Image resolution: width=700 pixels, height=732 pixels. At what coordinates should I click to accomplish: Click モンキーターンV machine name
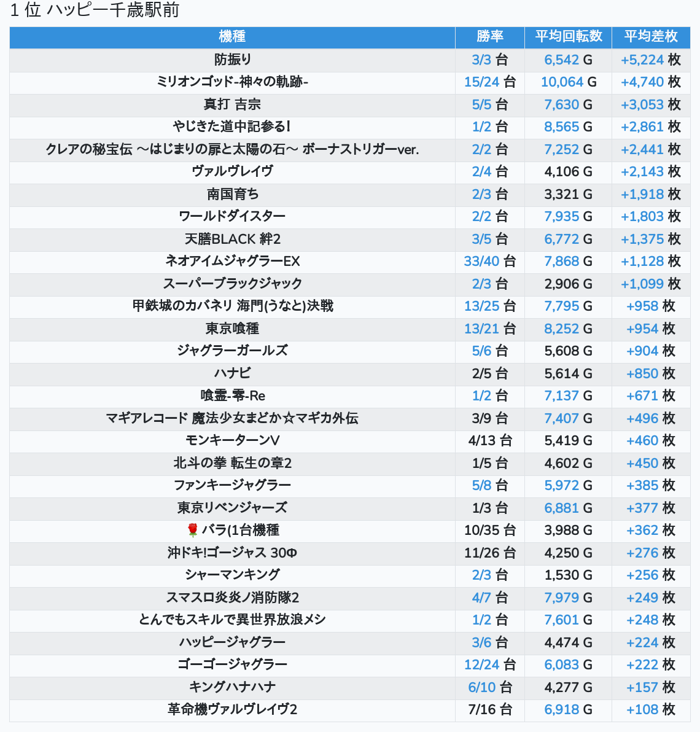point(232,440)
